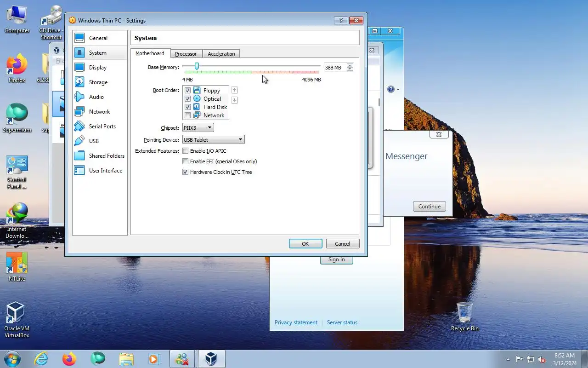Toggle Hardware Clock in UTC Time
The height and width of the screenshot is (368, 588).
(x=186, y=172)
